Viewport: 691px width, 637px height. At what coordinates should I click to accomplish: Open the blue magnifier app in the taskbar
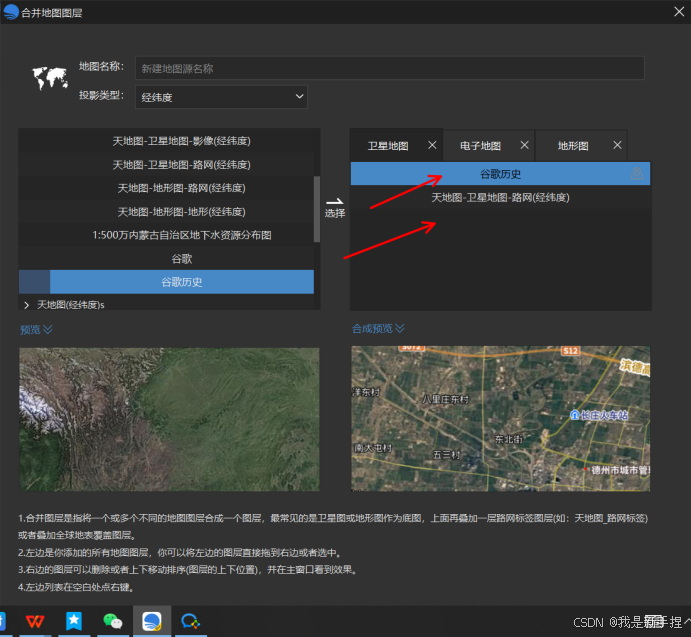click(190, 621)
